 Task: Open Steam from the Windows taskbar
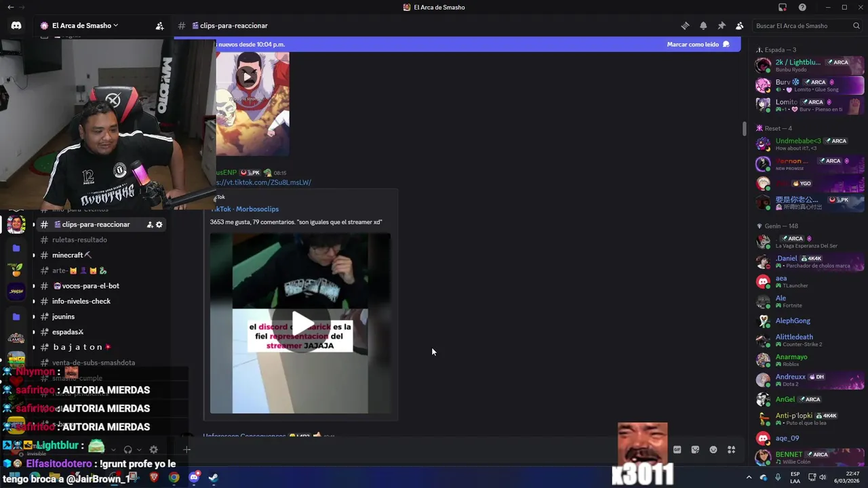point(213,477)
